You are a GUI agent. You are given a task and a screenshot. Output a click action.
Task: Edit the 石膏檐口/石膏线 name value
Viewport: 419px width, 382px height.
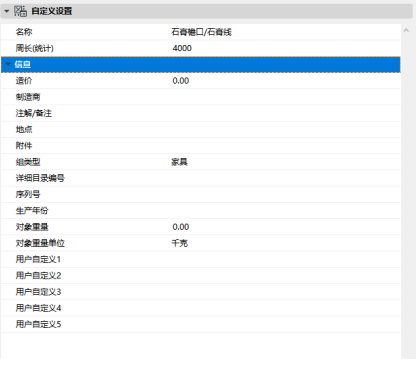(201, 32)
